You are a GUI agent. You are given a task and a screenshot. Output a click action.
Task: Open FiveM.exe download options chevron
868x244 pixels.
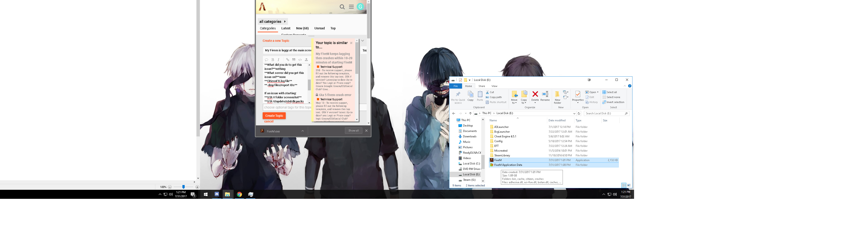point(303,131)
